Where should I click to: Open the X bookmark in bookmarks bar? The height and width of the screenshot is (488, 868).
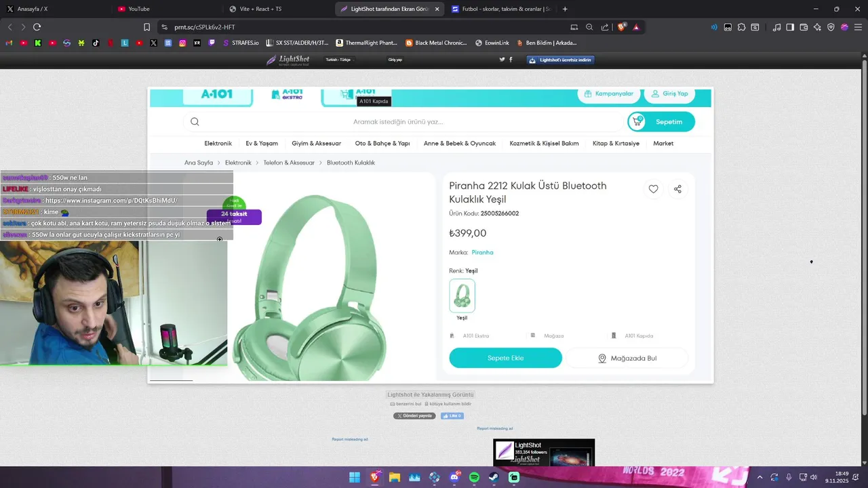point(153,43)
